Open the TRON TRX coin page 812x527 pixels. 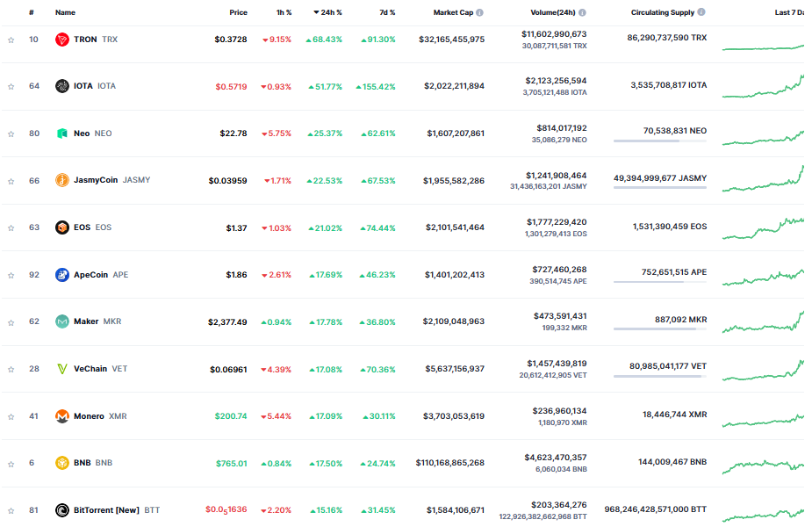pyautogui.click(x=96, y=40)
